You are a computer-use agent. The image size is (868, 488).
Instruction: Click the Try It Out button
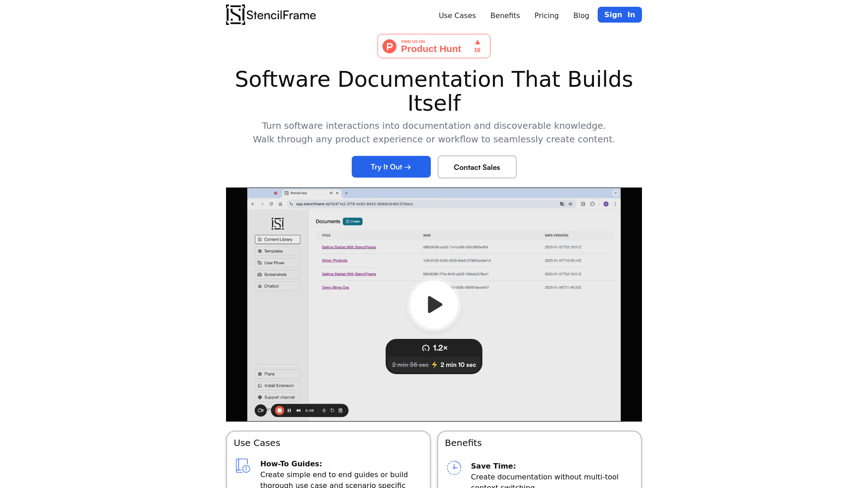(391, 166)
